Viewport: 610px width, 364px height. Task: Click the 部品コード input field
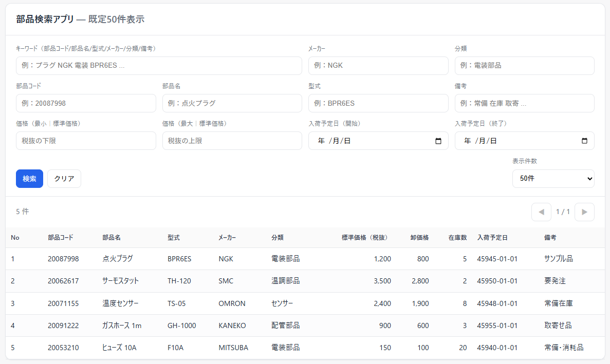(86, 103)
